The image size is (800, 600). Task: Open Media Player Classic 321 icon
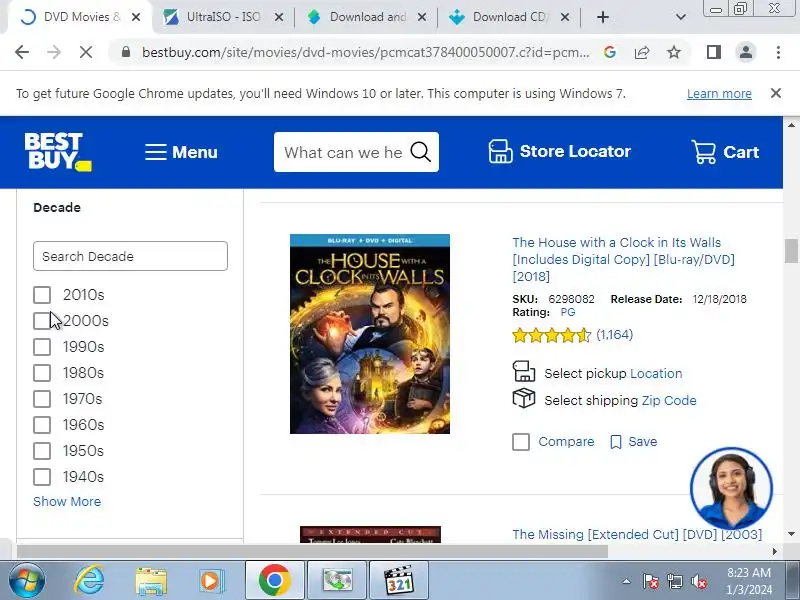pos(399,581)
